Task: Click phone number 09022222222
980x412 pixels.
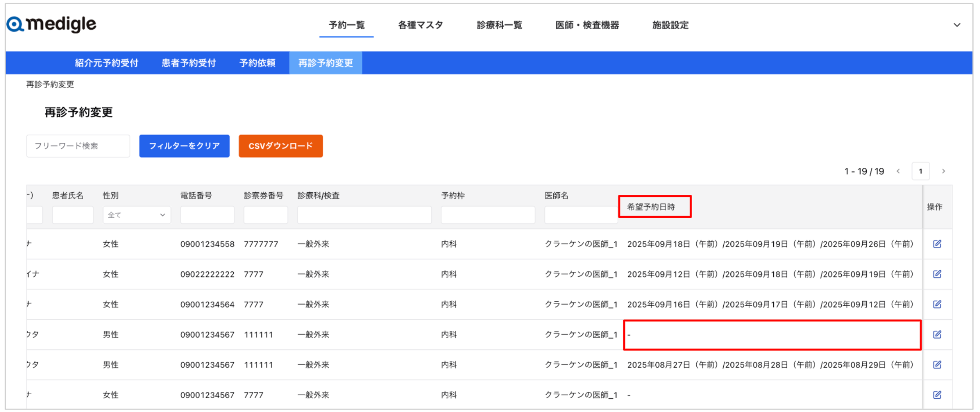Action: [x=207, y=274]
